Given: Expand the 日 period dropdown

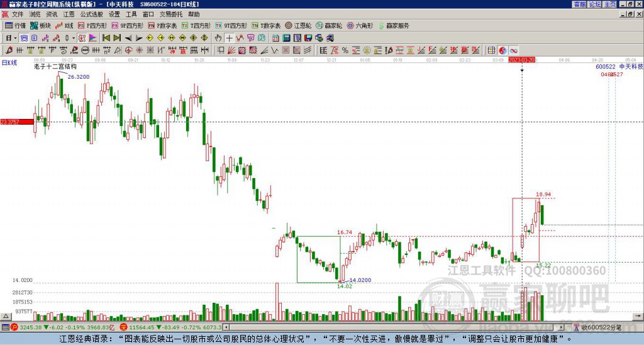Looking at the screenshot, I should coord(15,38).
